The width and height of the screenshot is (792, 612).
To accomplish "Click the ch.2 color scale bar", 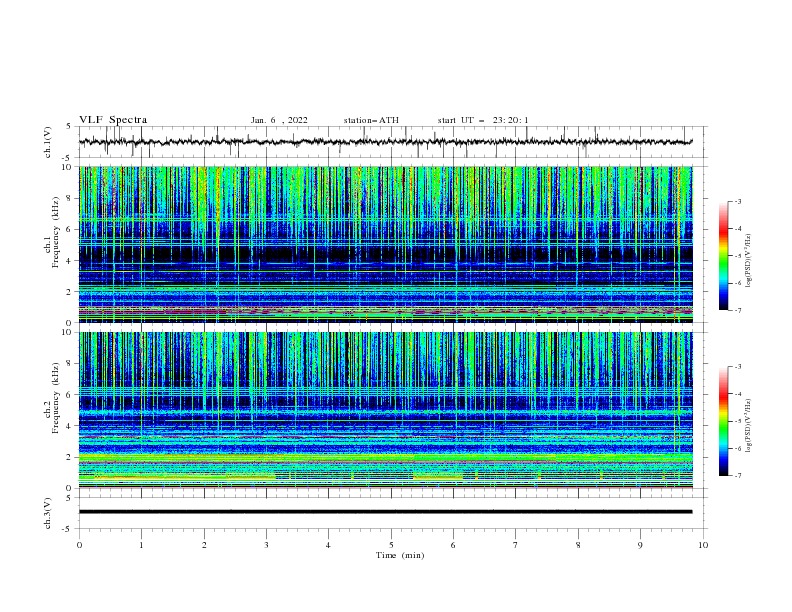I will [723, 421].
